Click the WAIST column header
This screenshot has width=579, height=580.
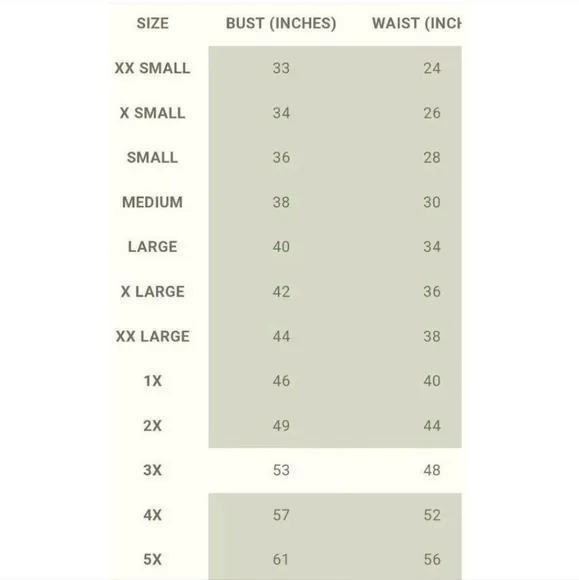[x=417, y=23]
